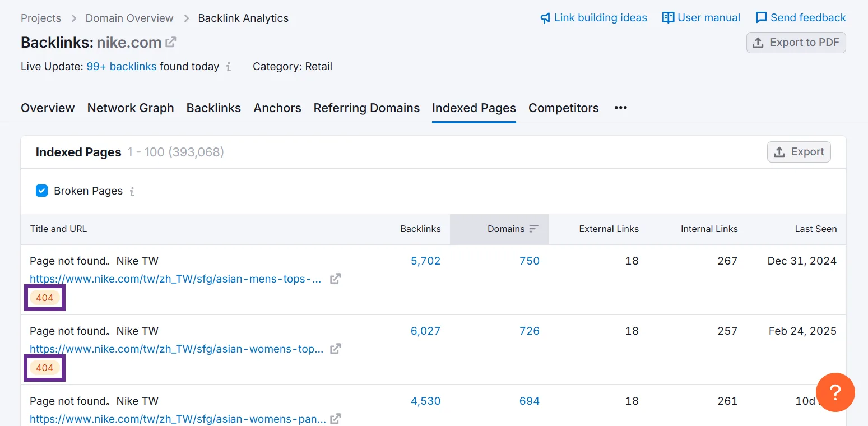Switch to the Anchors tab
Screen dimensions: 868x426
(277, 108)
